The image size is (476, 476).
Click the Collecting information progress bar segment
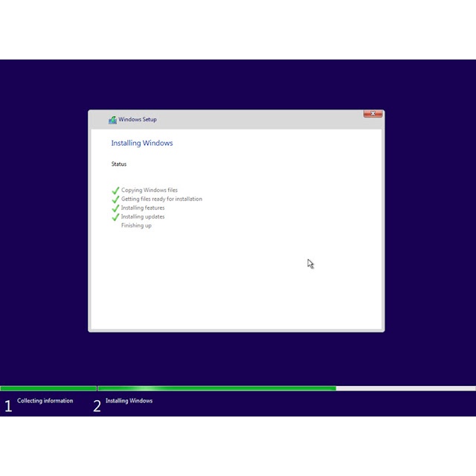pos(48,388)
